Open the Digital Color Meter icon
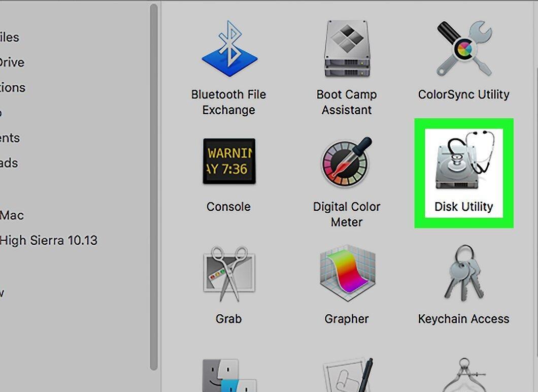The image size is (538, 392). (347, 161)
